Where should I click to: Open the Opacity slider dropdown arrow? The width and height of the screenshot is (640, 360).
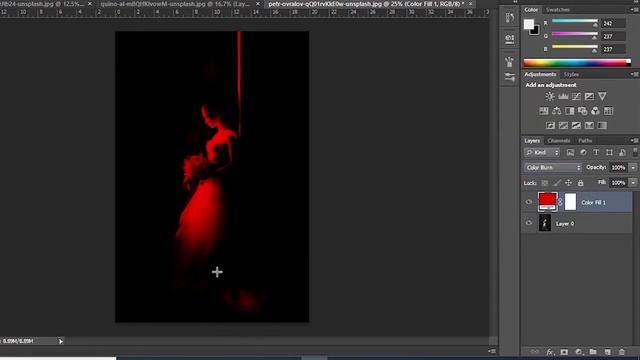633,167
